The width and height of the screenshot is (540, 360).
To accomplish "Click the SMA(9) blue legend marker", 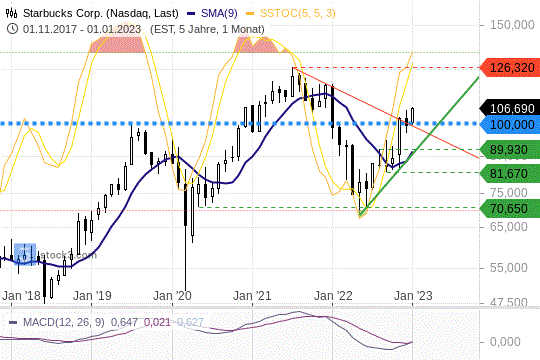I will (x=191, y=14).
